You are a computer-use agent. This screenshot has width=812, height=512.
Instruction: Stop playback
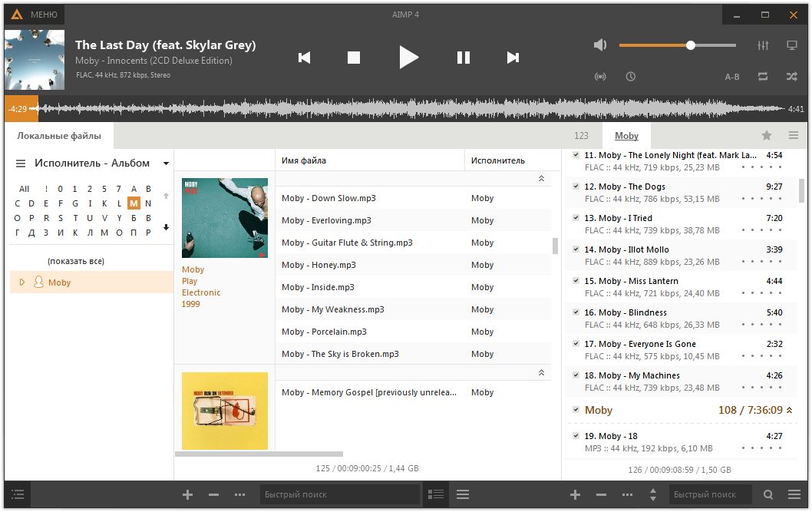354,58
